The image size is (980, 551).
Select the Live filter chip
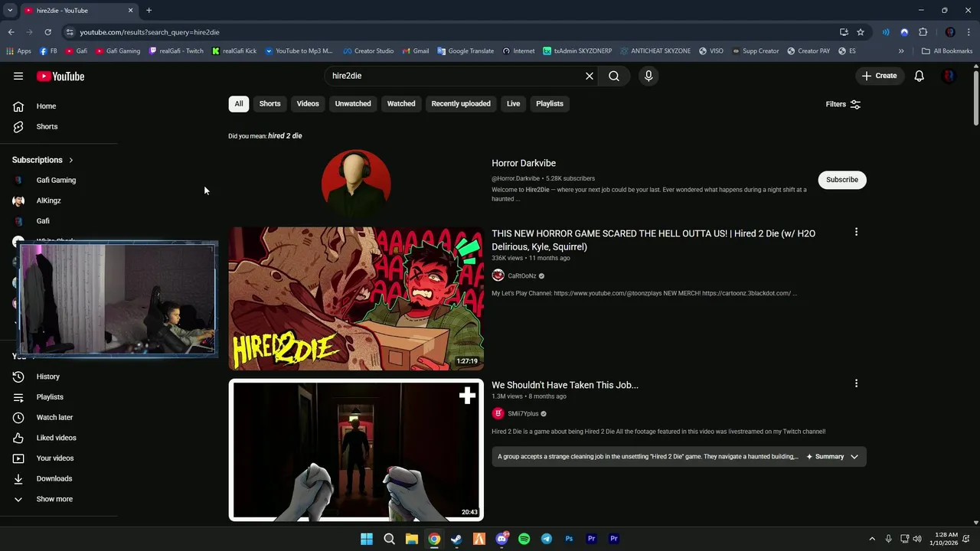coord(513,104)
